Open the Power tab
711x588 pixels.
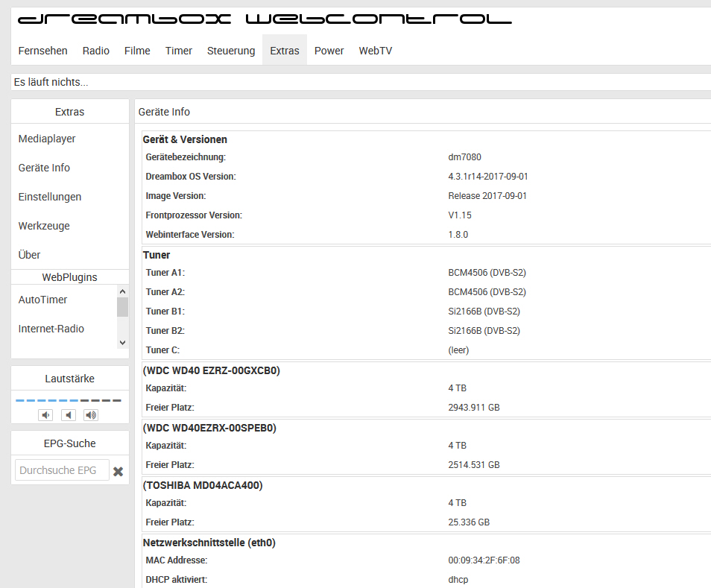329,51
